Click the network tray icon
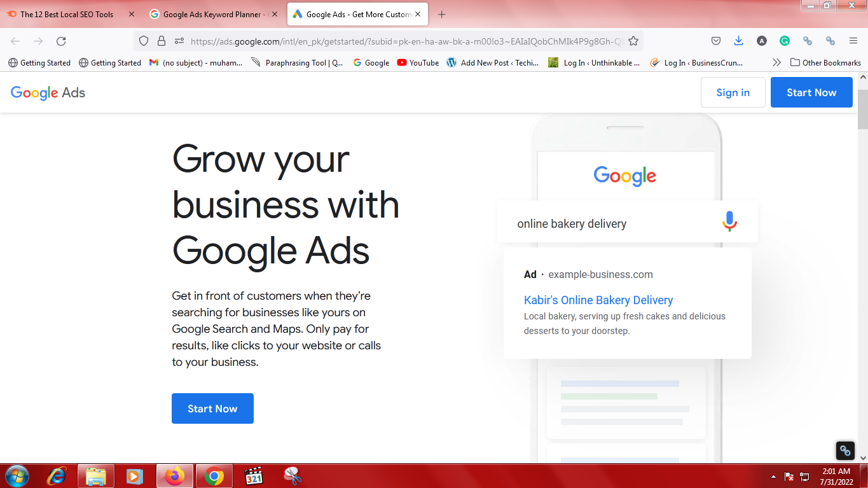This screenshot has width=868, height=488. pos(804,476)
